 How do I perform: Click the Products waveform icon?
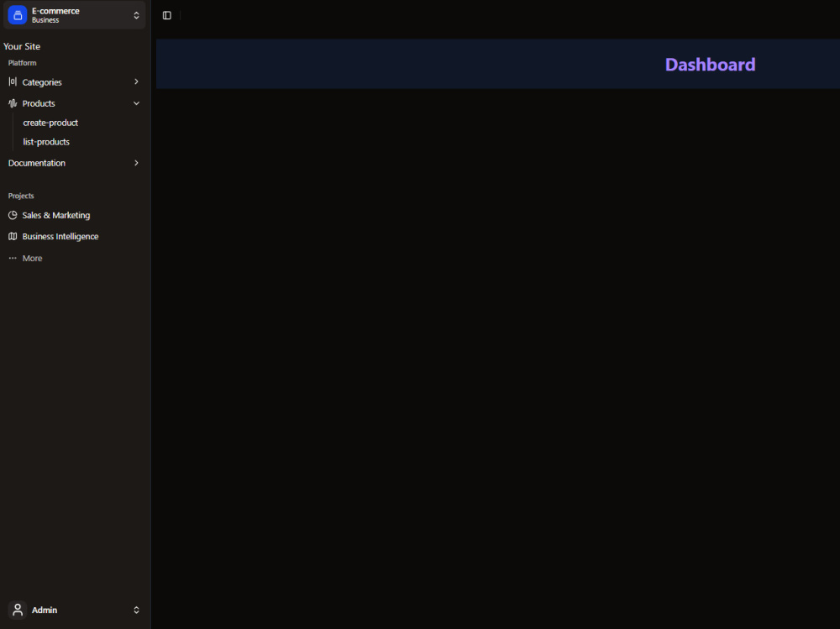13,103
